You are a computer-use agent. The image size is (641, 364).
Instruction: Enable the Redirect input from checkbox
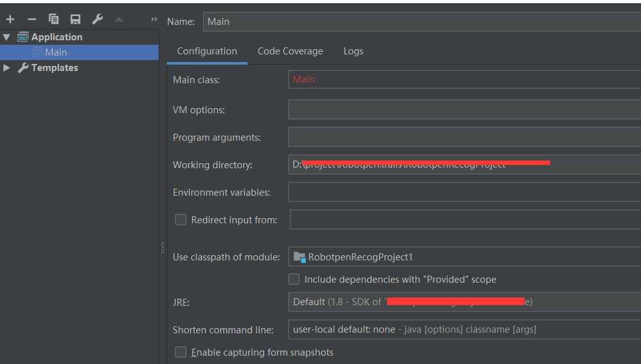181,219
